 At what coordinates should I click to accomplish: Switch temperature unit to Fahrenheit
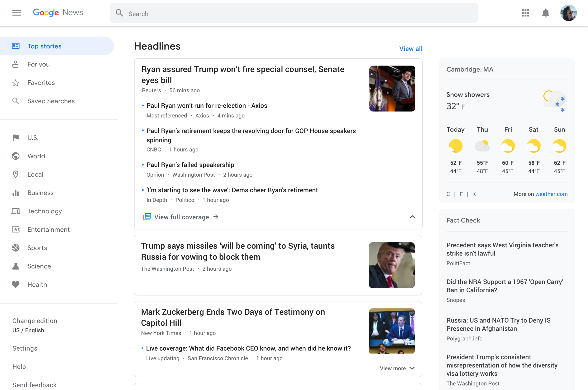[461, 194]
